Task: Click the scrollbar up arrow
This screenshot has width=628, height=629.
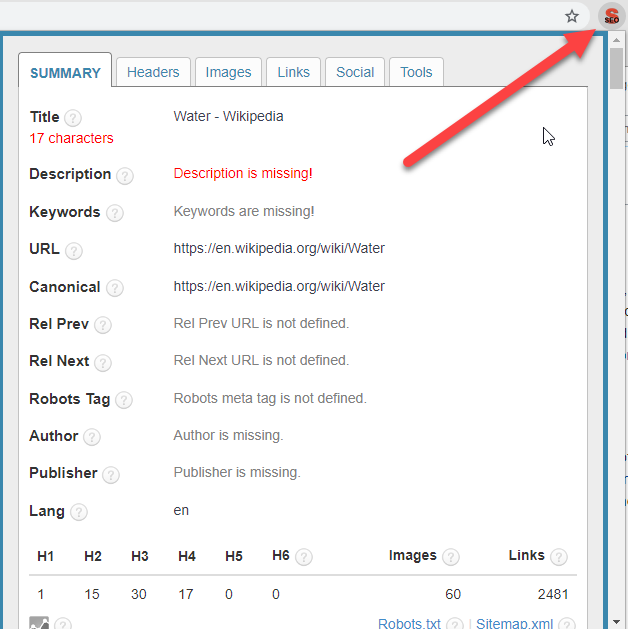Action: click(x=619, y=39)
